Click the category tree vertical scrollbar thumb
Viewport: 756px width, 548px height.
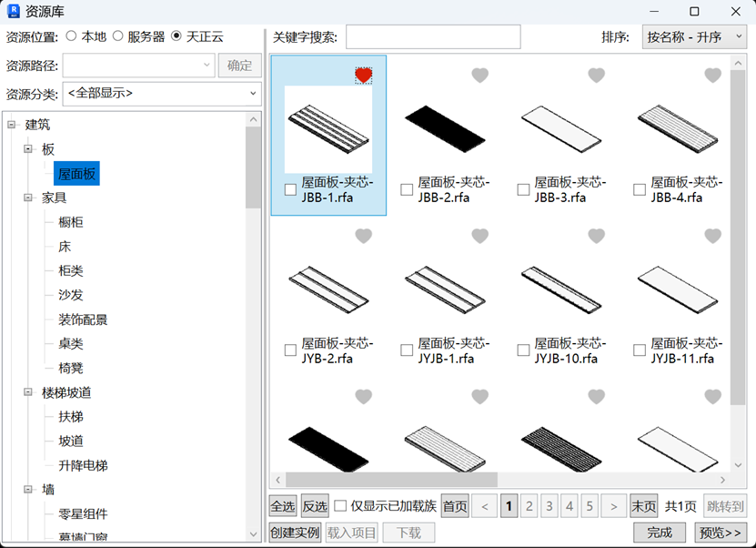pyautogui.click(x=253, y=167)
